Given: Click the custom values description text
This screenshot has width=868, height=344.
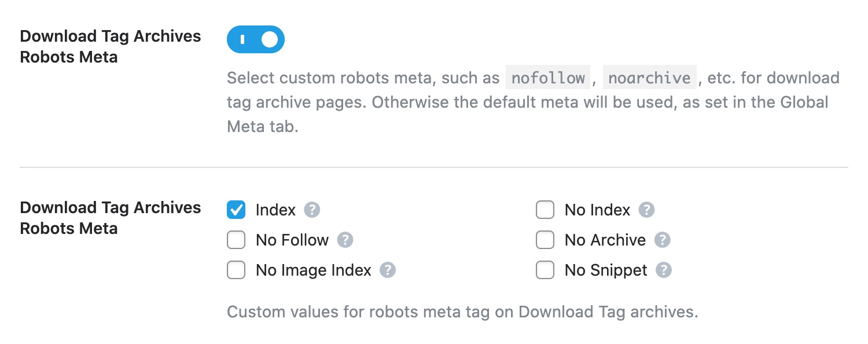Looking at the screenshot, I should tap(462, 312).
